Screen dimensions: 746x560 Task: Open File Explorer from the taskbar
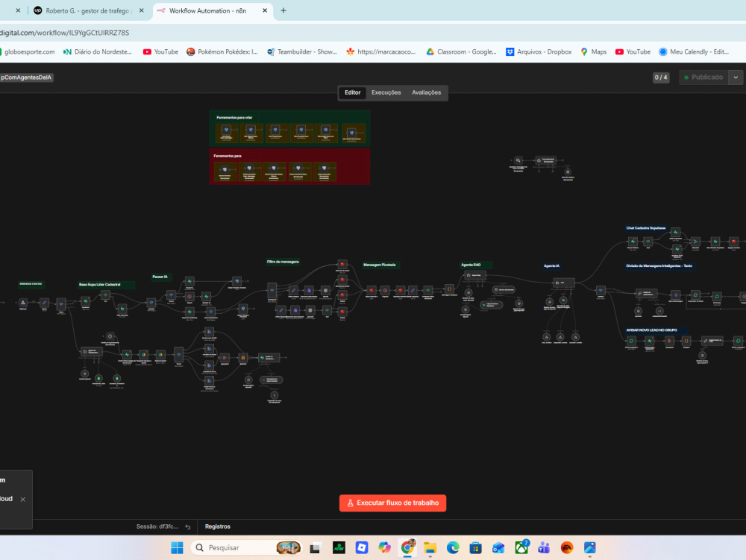pyautogui.click(x=430, y=547)
